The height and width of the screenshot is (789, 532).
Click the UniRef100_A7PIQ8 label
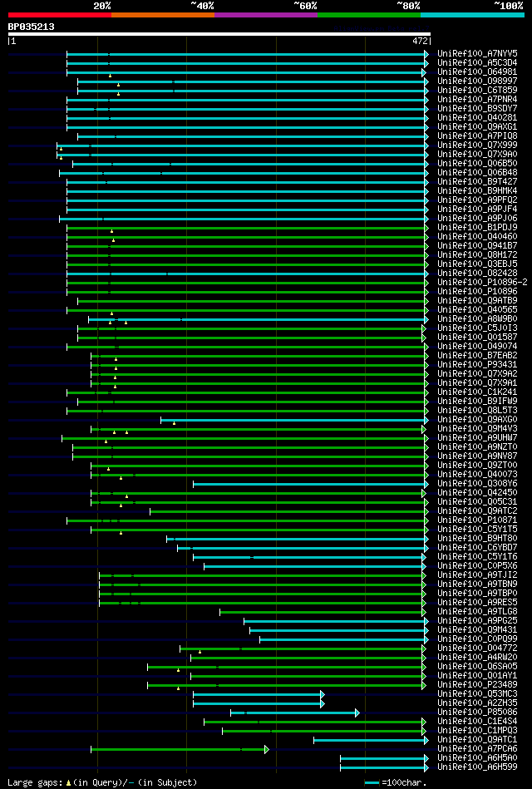pos(477,136)
